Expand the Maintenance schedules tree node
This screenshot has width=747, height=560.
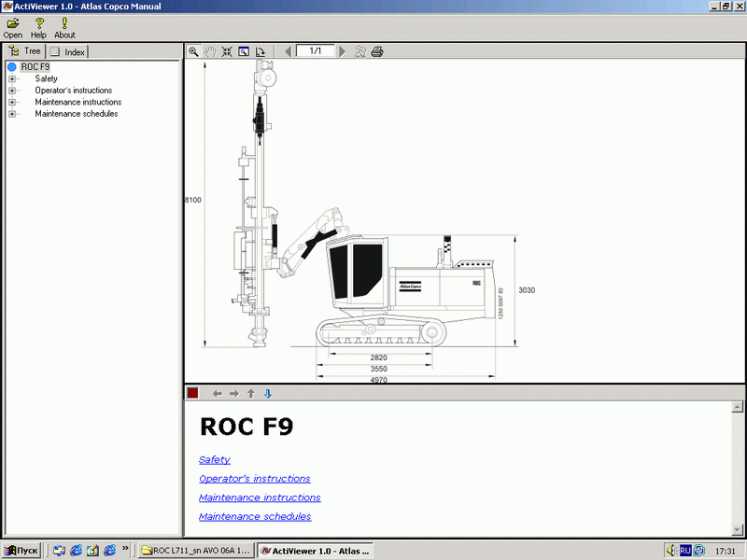coord(12,114)
